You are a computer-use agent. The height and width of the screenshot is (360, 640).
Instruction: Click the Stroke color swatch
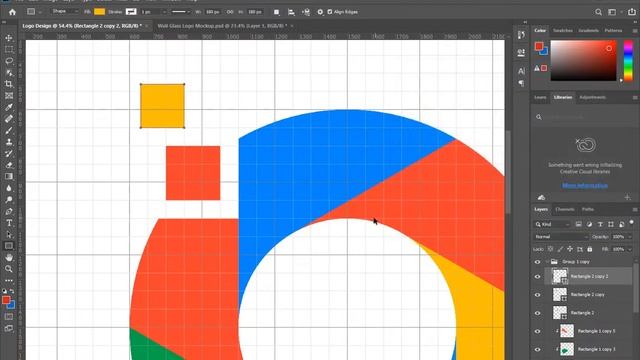coord(131,12)
